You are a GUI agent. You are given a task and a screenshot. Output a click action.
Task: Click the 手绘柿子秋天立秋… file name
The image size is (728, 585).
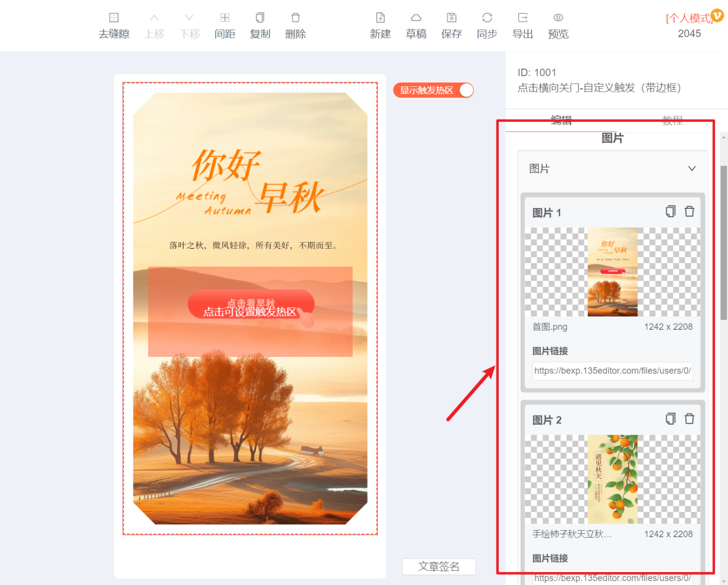click(572, 534)
